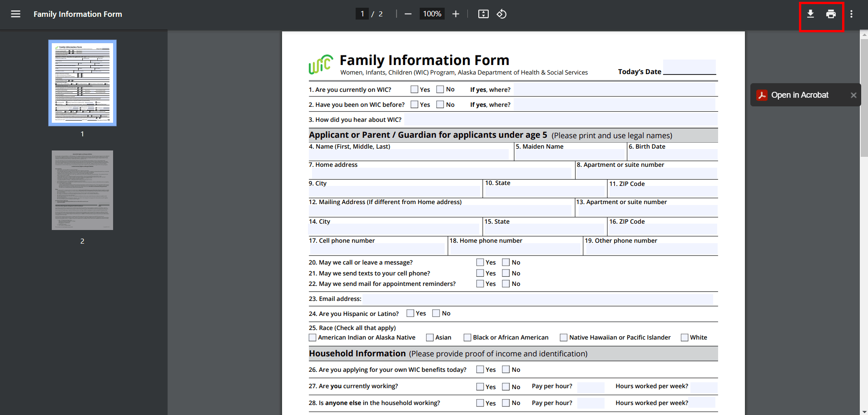Image resolution: width=868 pixels, height=415 pixels.
Task: Click the State field number 10
Action: (x=545, y=191)
